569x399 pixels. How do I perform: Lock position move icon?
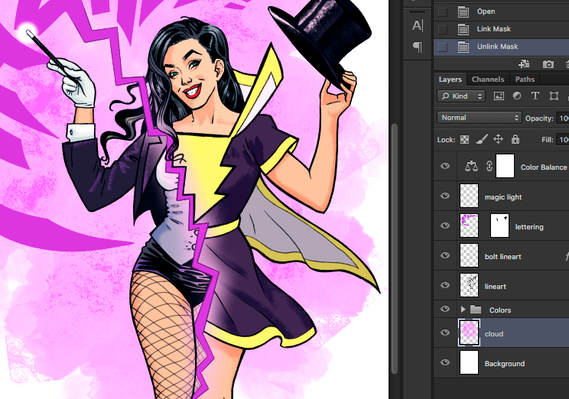coord(498,139)
